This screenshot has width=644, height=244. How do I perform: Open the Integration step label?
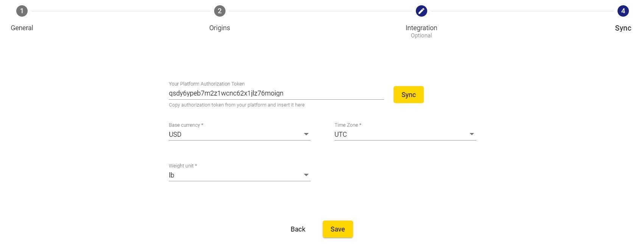421,28
